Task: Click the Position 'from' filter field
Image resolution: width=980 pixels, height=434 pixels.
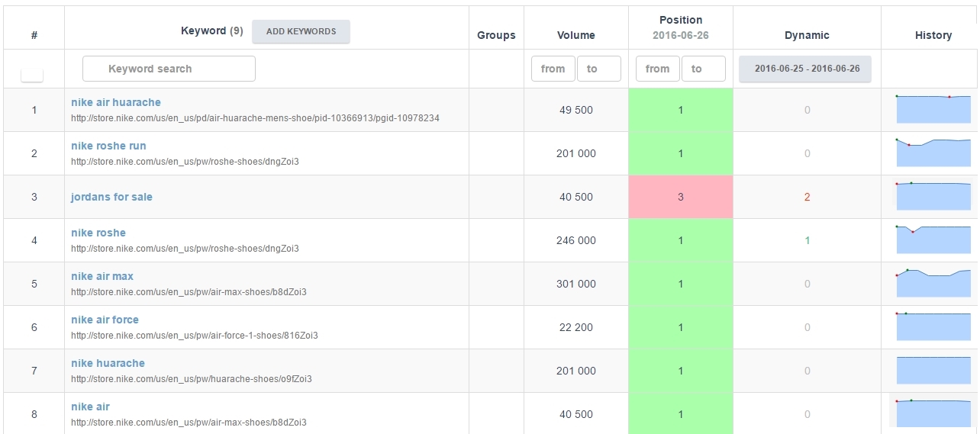Action: tap(658, 69)
